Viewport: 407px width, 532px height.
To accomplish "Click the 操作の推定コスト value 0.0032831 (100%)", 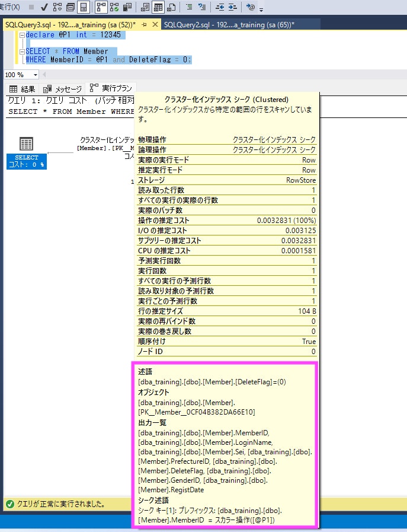I will click(286, 221).
